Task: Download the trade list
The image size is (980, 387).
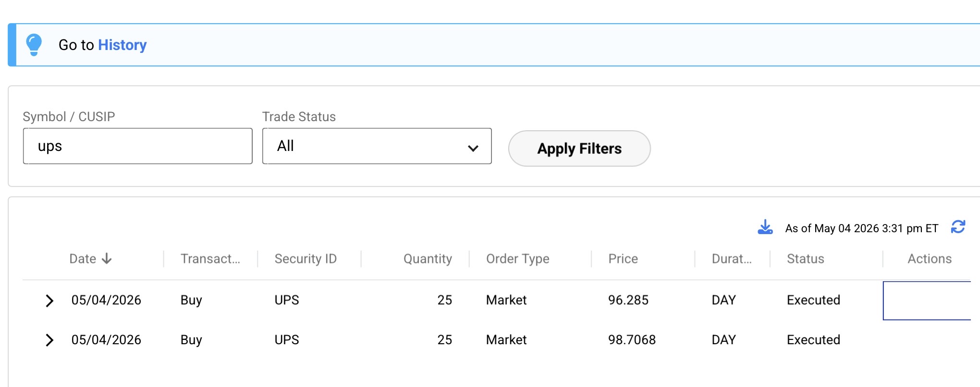Action: [765, 227]
